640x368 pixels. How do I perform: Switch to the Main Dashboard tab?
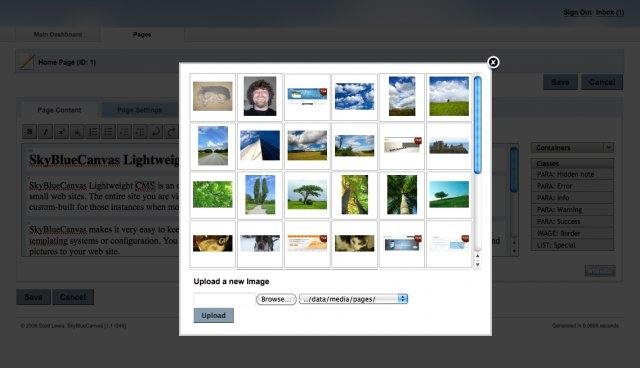click(58, 35)
